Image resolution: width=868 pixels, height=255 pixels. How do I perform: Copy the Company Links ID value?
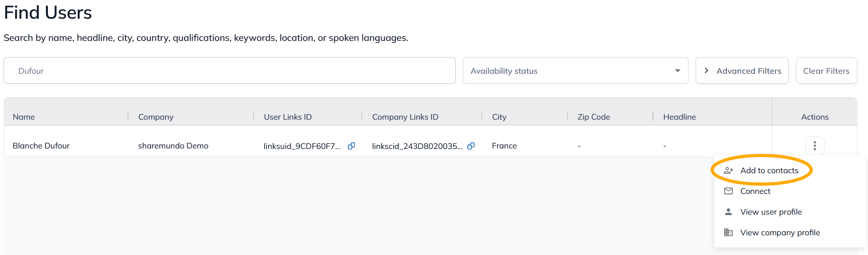[x=471, y=146]
